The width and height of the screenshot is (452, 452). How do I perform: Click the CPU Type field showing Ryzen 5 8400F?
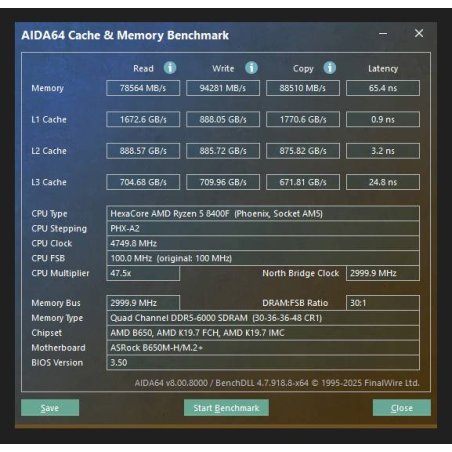(x=263, y=213)
